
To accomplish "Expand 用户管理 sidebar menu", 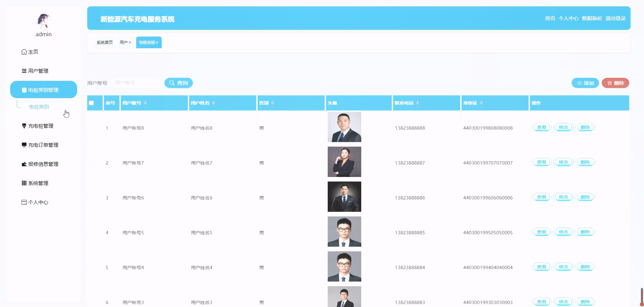I will pyautogui.click(x=35, y=71).
